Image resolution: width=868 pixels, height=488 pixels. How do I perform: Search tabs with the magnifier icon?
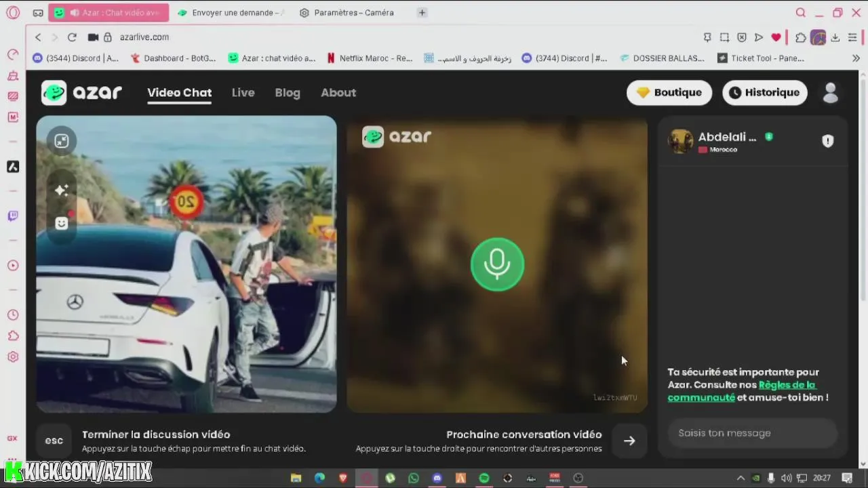(801, 12)
